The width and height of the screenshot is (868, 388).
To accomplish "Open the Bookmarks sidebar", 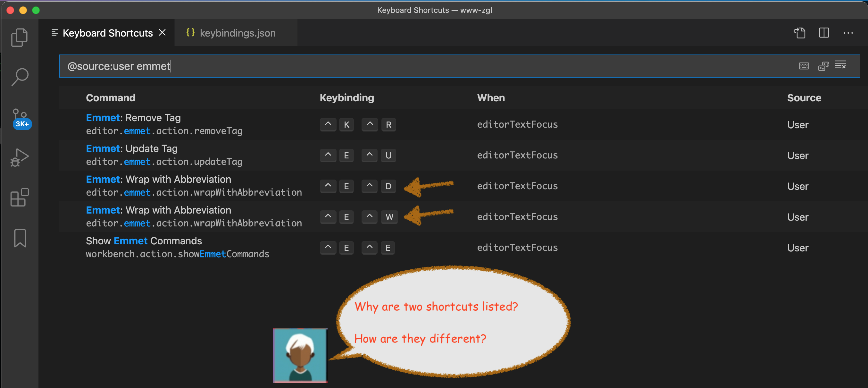I will point(19,238).
